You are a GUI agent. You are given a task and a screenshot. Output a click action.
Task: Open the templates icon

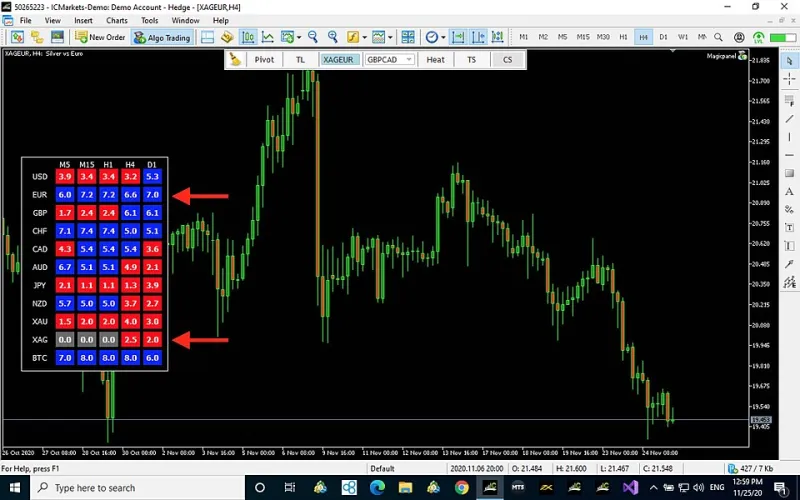pyautogui.click(x=379, y=37)
